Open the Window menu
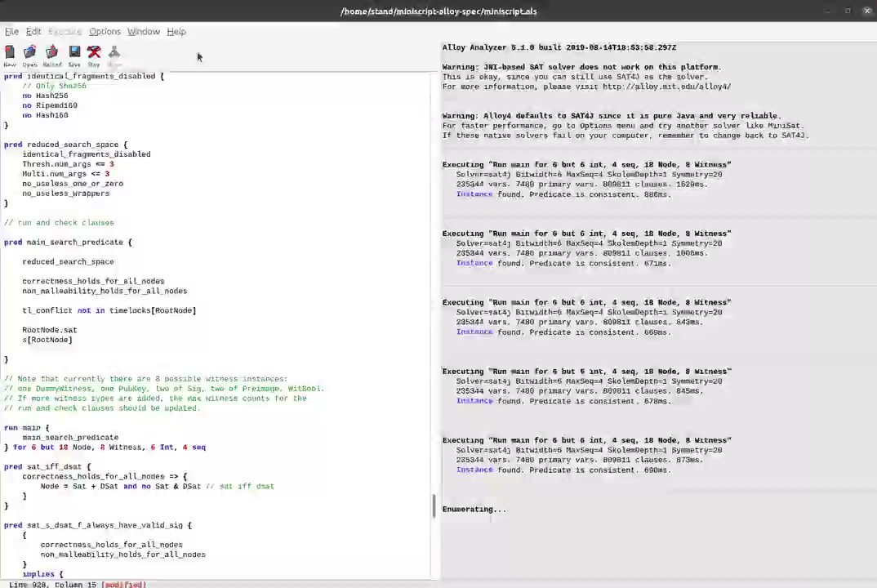 pyautogui.click(x=144, y=31)
